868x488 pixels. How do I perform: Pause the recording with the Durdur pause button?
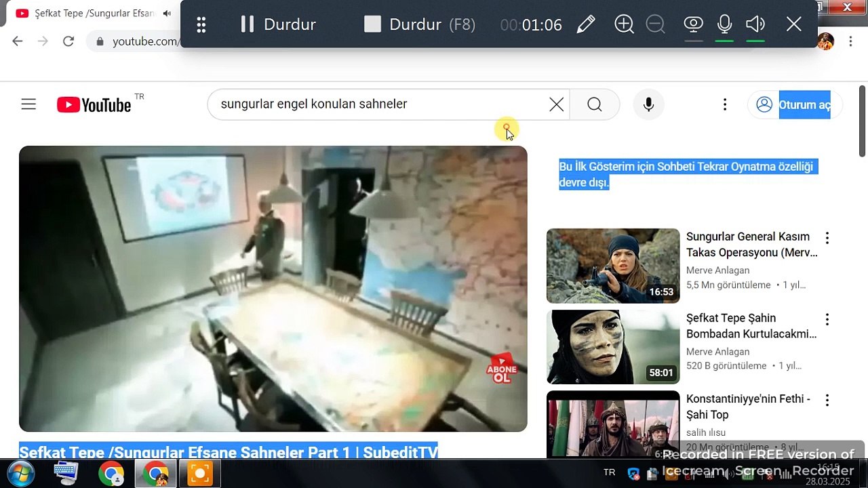coord(279,24)
